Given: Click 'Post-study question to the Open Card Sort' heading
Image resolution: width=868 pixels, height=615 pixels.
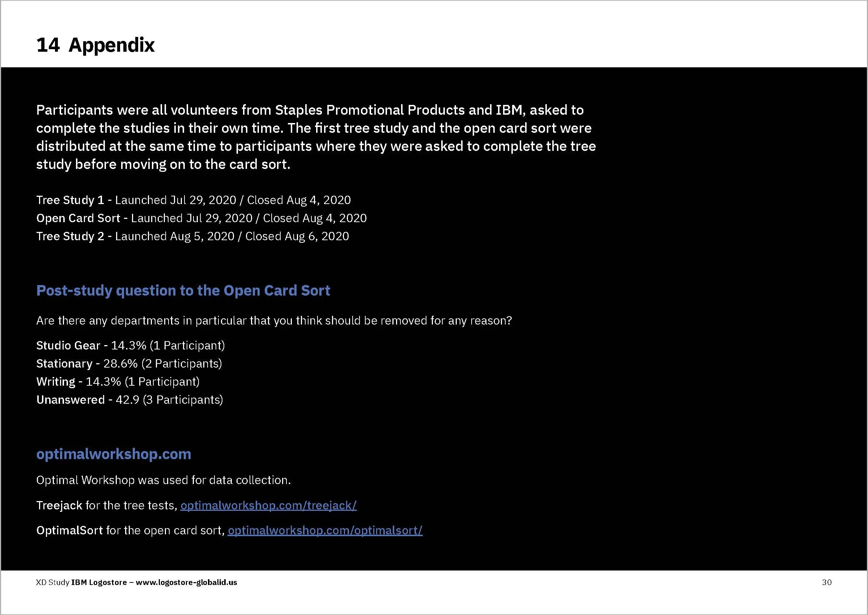Looking at the screenshot, I should pos(183,290).
